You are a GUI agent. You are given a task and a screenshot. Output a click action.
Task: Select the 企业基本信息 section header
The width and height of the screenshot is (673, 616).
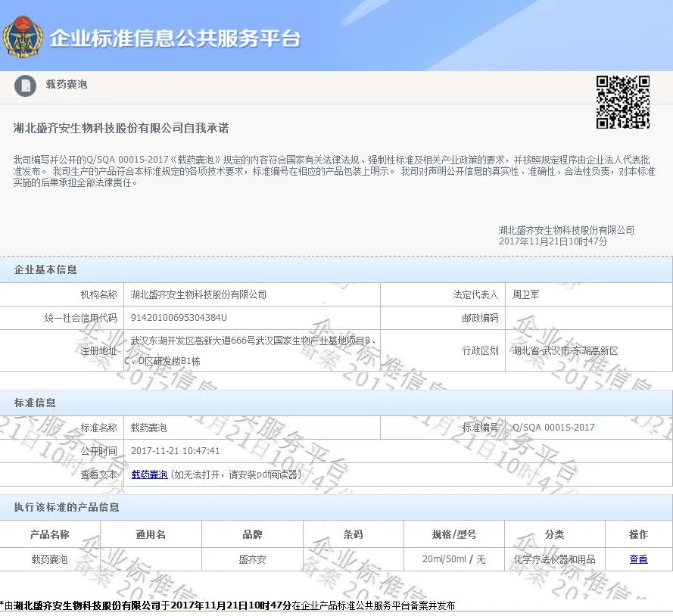pos(46,269)
